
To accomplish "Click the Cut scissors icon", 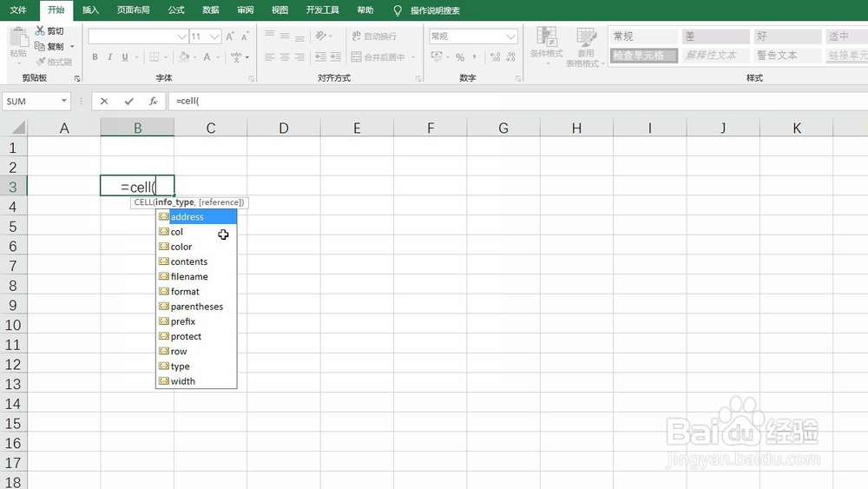I will 40,30.
